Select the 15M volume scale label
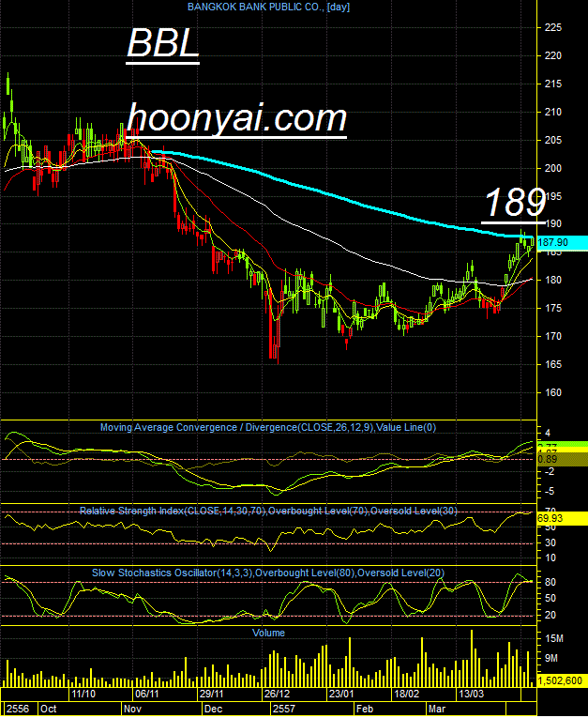The height and width of the screenshot is (718, 588). [554, 639]
